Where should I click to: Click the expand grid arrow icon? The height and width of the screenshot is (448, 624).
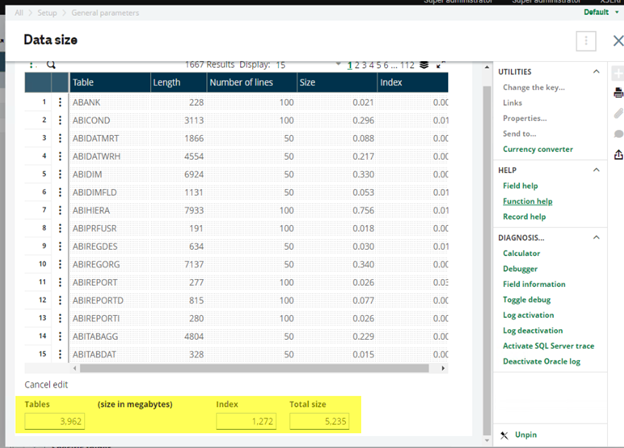point(440,65)
